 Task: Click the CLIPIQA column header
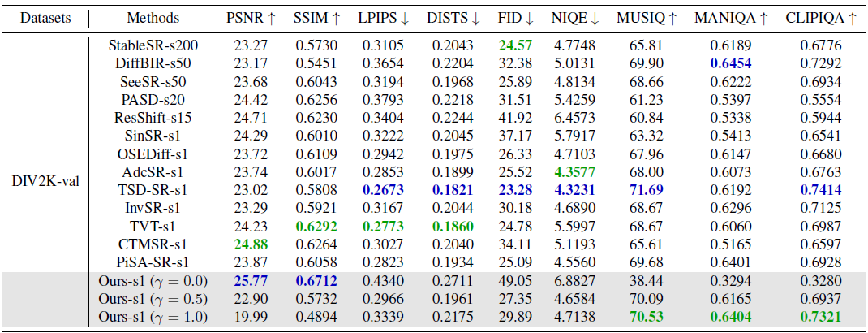pos(822,19)
